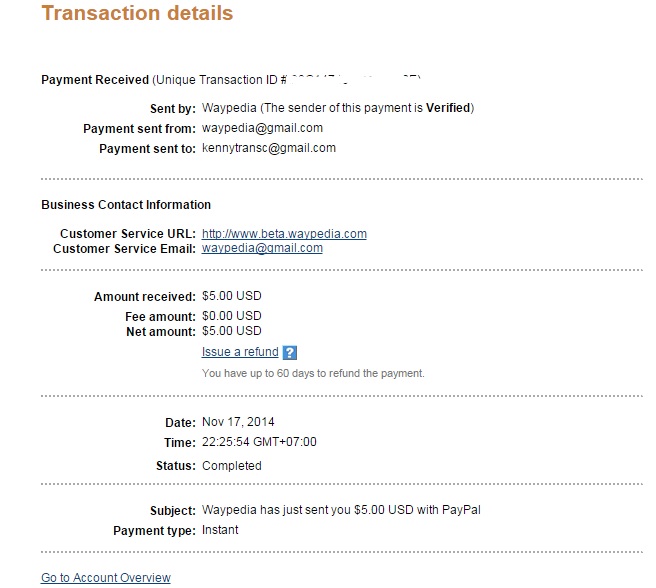Select the kennytransc@gmail.com recipient address
The width and height of the screenshot is (656, 588).
tap(269, 148)
